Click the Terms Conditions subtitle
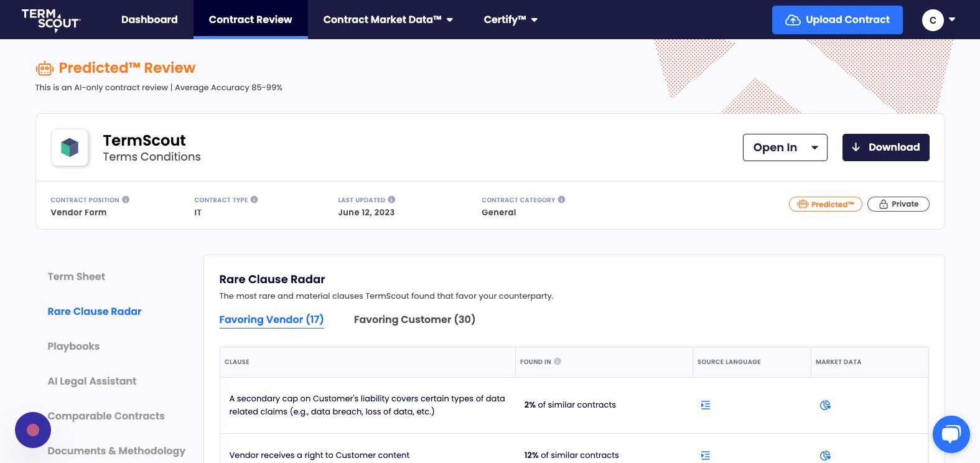Viewport: 980px width, 463px height. click(x=152, y=157)
